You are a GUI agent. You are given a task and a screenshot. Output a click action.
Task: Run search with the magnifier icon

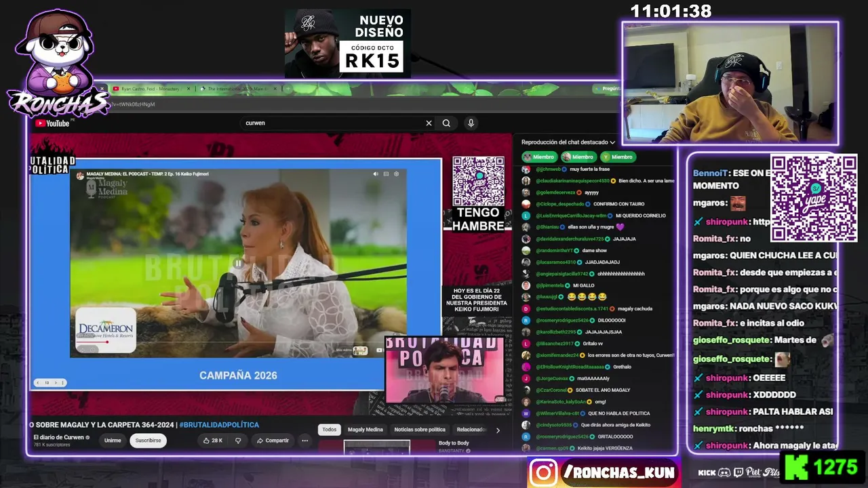tap(446, 123)
